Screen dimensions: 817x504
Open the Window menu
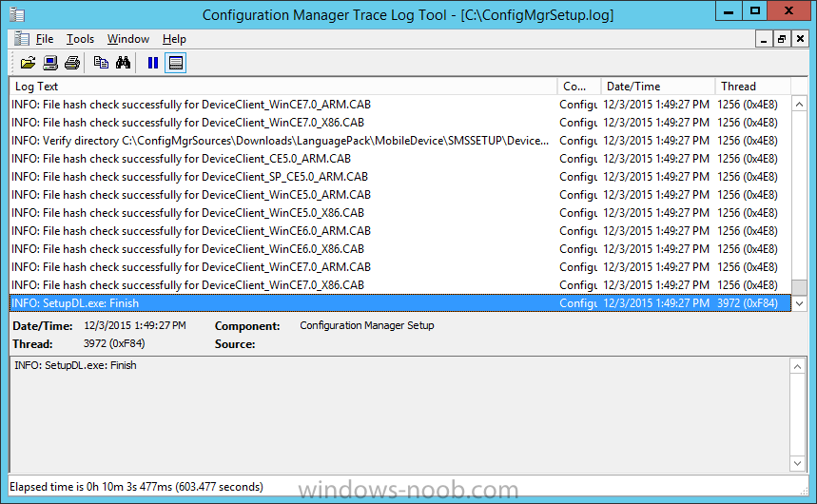coord(128,39)
